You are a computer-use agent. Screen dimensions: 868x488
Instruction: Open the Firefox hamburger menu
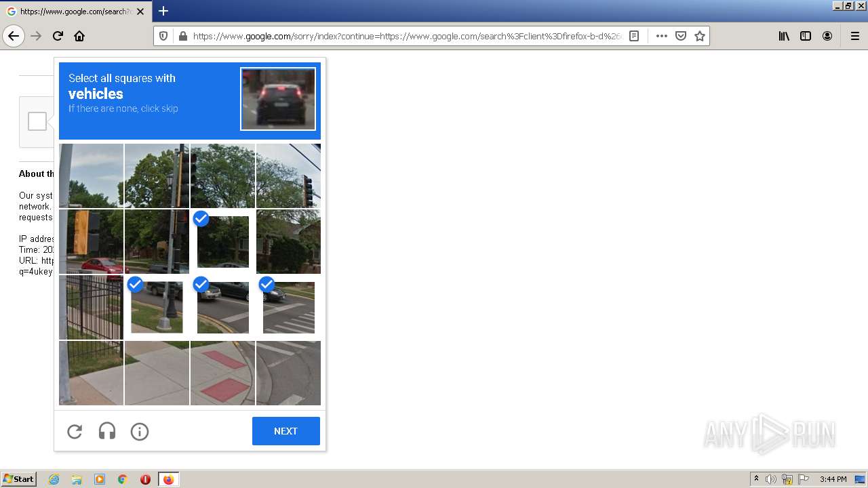click(855, 36)
